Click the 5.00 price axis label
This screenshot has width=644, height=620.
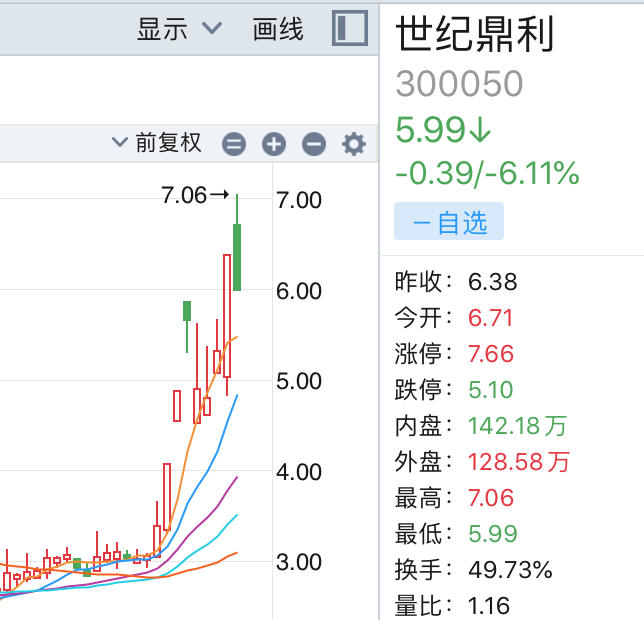click(x=299, y=381)
